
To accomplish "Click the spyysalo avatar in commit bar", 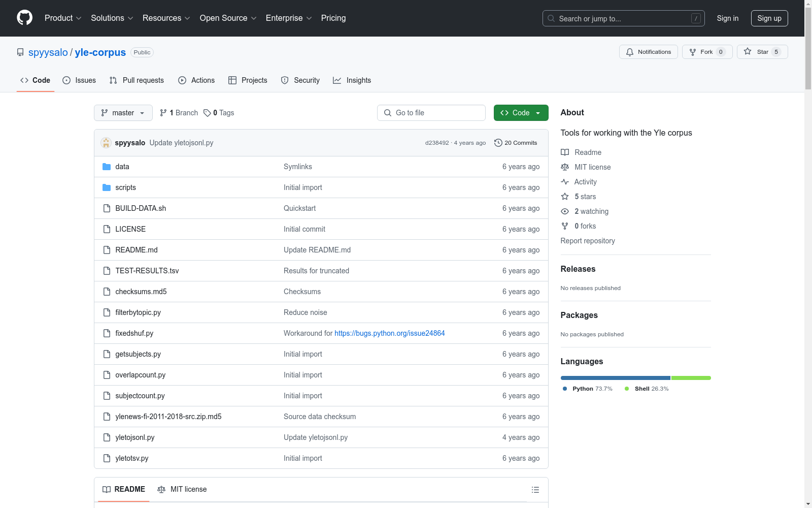I will 106,143.
